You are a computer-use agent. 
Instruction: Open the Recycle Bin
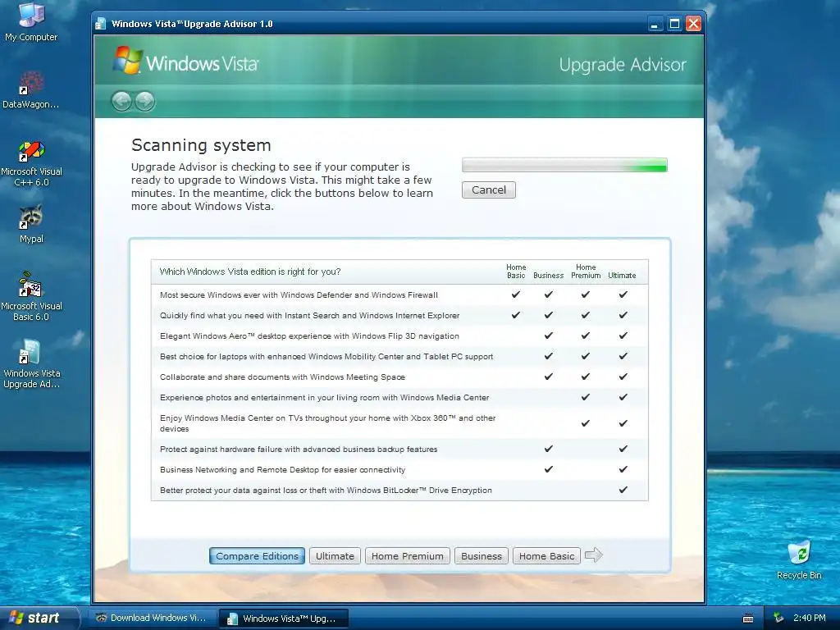799,559
